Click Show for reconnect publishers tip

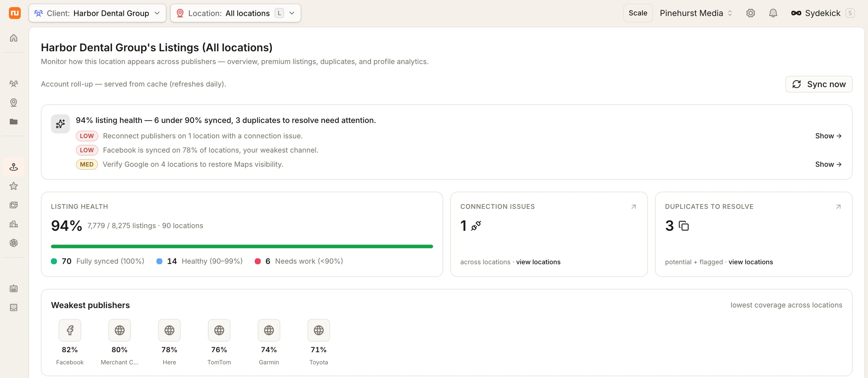[828, 136]
